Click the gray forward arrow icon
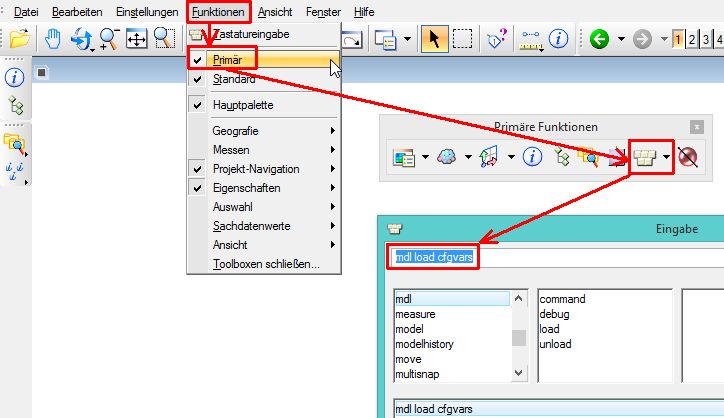The image size is (724, 418). click(642, 39)
